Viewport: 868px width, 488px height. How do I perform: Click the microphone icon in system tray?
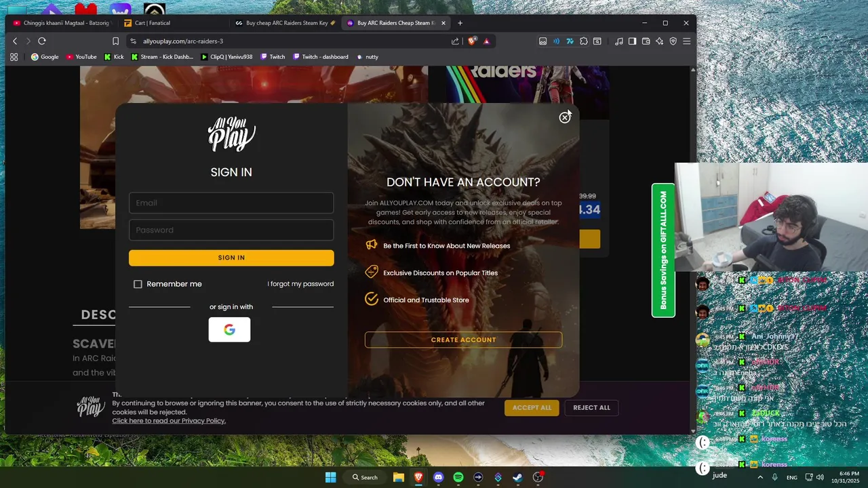click(x=774, y=477)
